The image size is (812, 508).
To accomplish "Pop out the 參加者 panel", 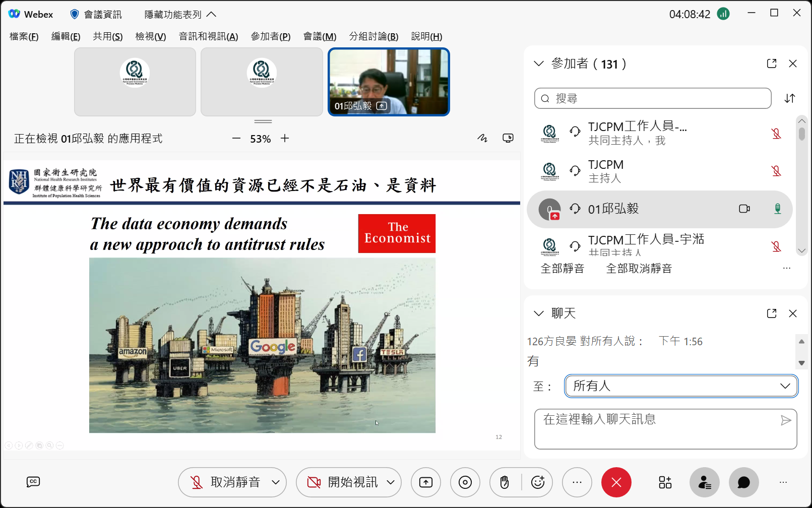I will tap(772, 63).
